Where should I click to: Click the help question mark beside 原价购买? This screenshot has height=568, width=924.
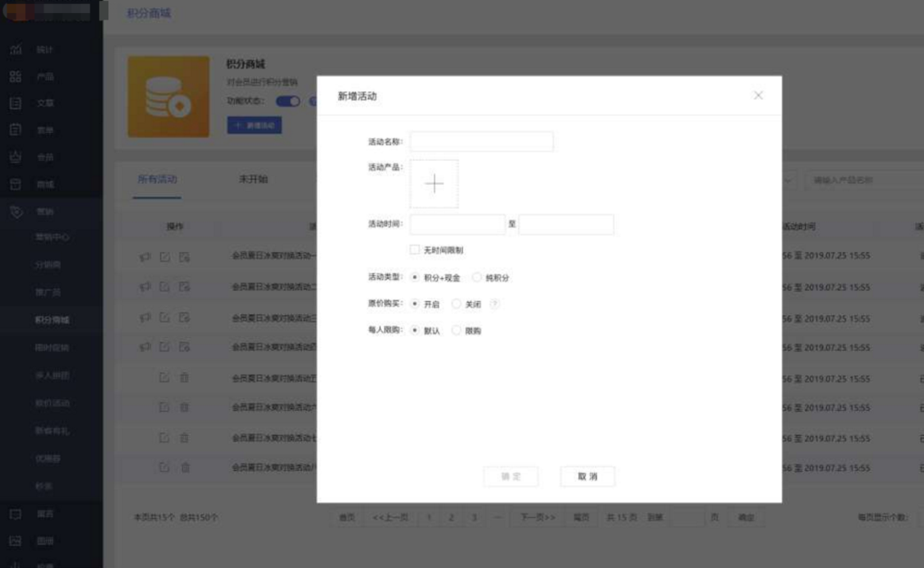pyautogui.click(x=495, y=304)
